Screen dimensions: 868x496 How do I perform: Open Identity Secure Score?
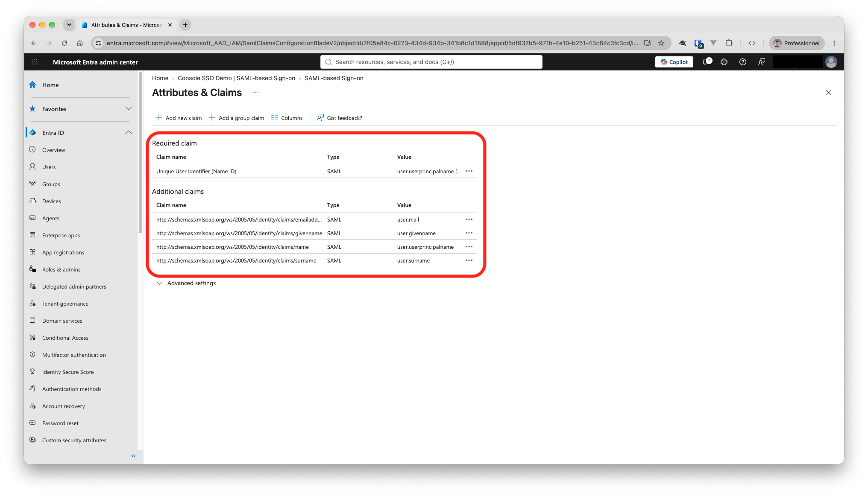[67, 372]
